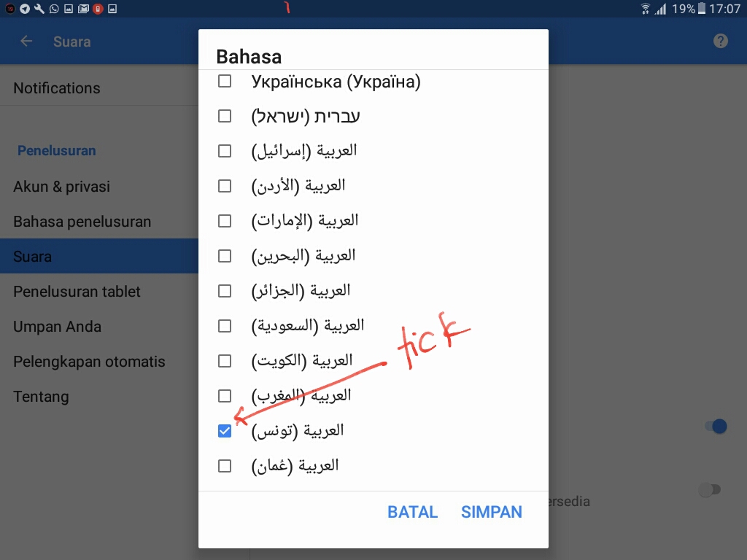Open the Tentang menu item
The image size is (747, 560).
41,397
